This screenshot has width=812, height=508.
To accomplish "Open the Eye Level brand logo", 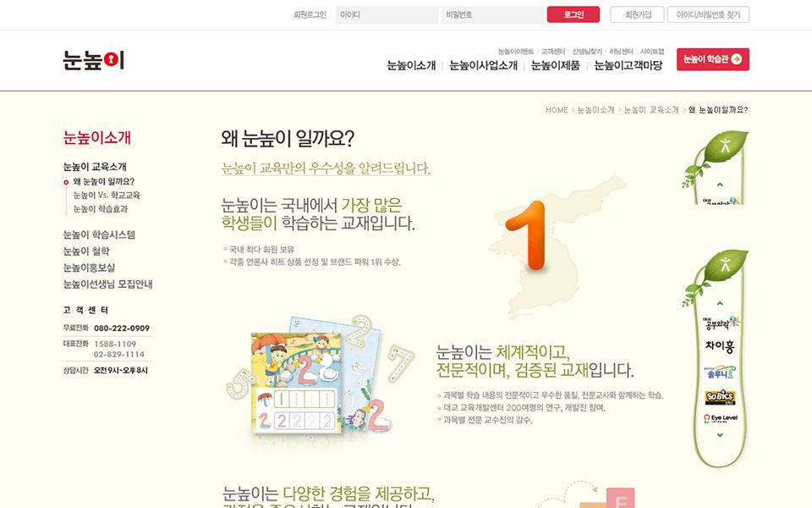I will pyautogui.click(x=721, y=418).
